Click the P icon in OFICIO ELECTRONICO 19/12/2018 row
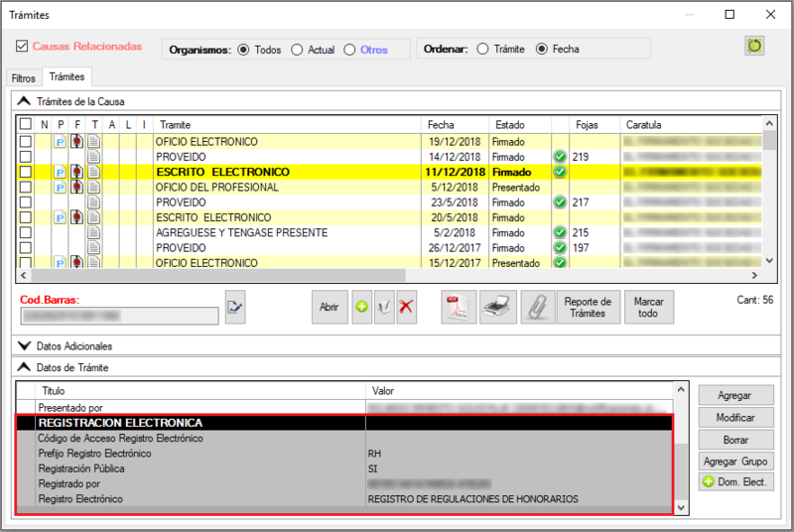Screen dimensions: 794x532 pyautogui.click(x=61, y=142)
